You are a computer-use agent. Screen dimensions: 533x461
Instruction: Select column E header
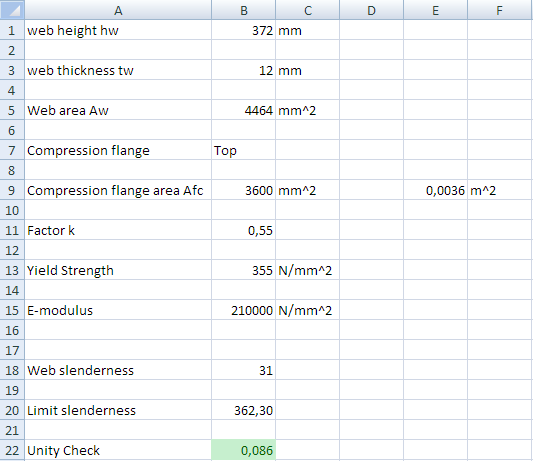pos(435,10)
